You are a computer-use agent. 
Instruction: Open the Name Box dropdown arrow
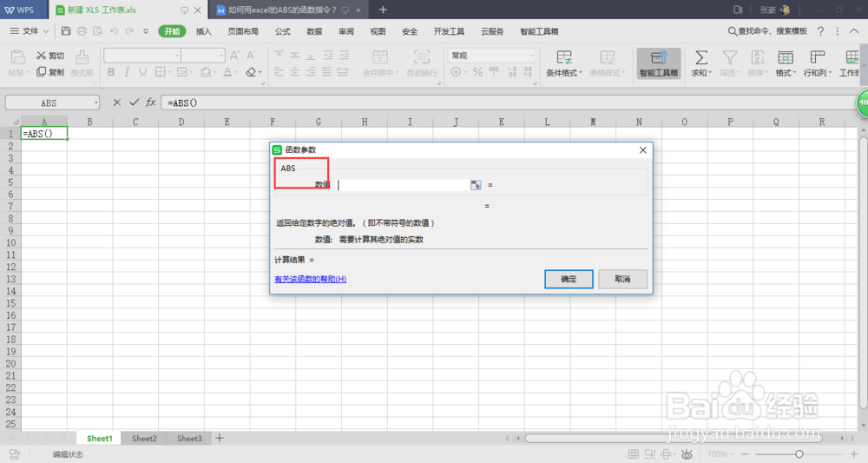95,103
